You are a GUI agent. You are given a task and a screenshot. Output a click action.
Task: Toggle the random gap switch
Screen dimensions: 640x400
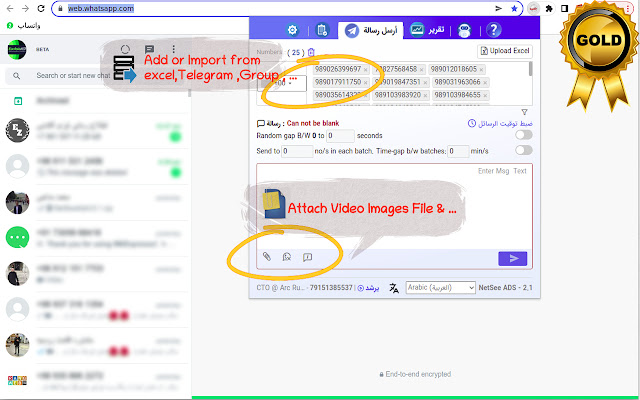524,135
